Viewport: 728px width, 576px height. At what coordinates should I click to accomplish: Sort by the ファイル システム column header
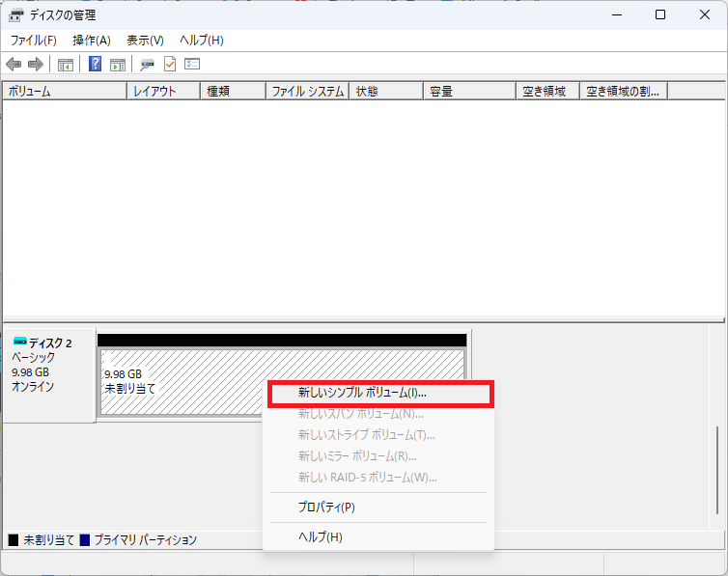pos(308,92)
